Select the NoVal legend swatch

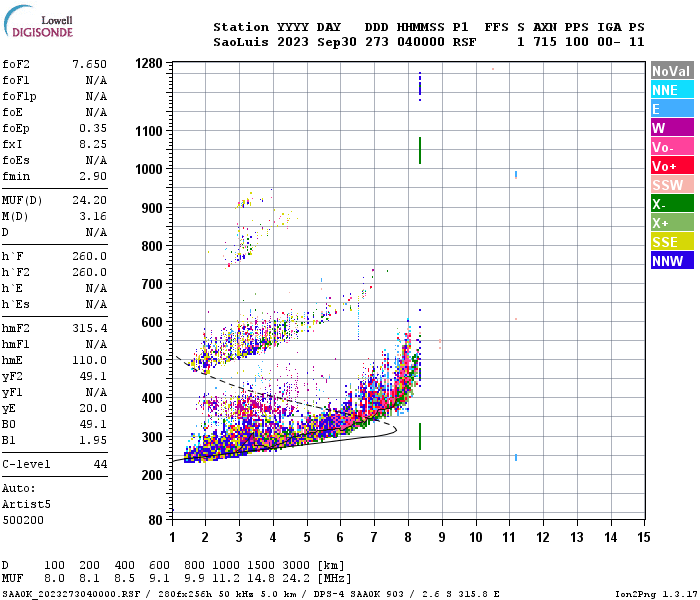tap(672, 71)
